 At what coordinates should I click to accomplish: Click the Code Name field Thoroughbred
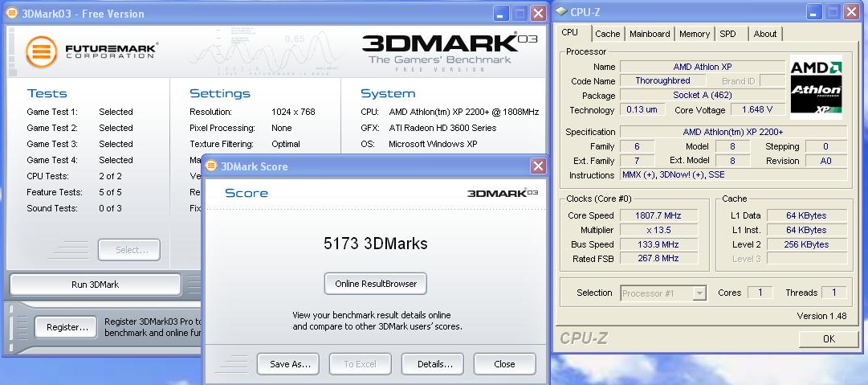click(x=662, y=81)
